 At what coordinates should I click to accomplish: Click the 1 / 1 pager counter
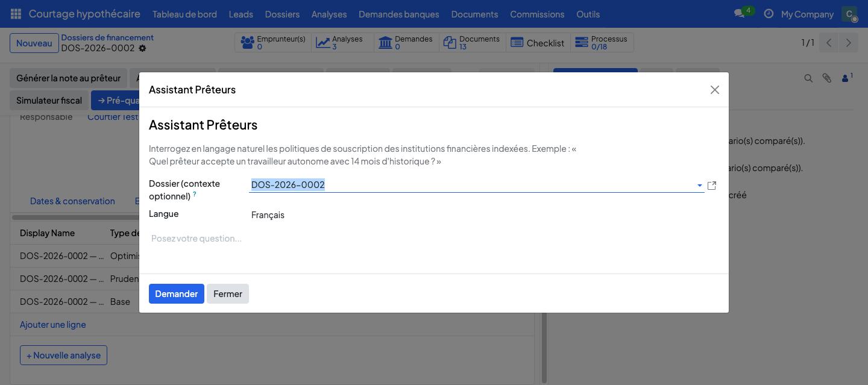click(808, 43)
